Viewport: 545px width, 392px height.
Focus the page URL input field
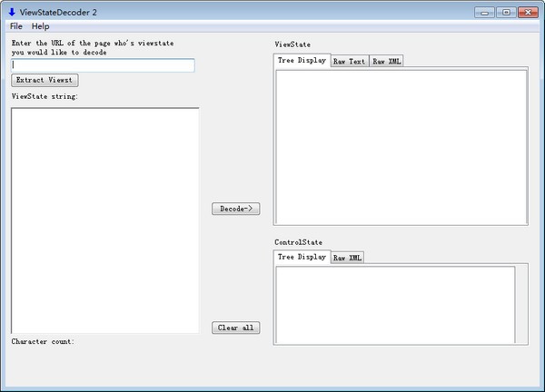(x=103, y=65)
